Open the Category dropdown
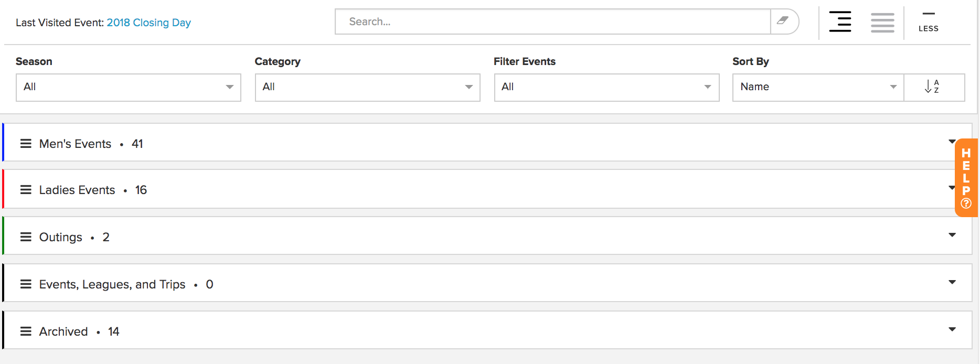Image resolution: width=980 pixels, height=364 pixels. pos(367,87)
